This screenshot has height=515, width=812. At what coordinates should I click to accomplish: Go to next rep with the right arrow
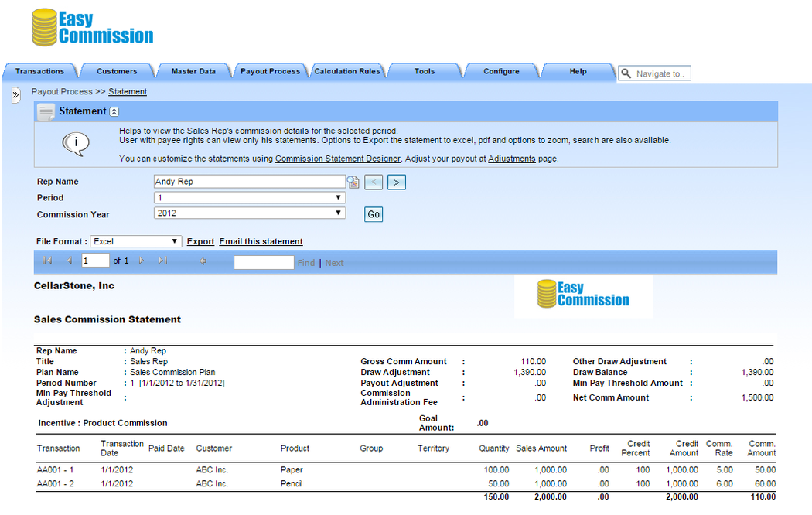click(x=396, y=182)
